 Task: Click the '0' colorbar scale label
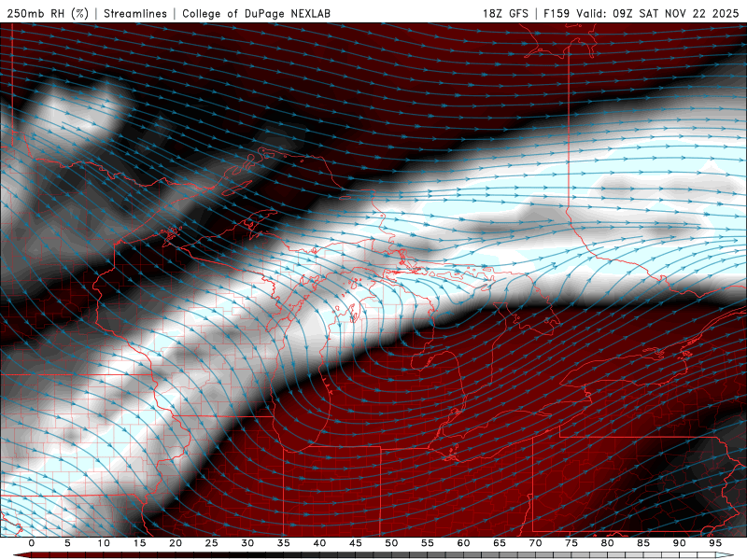coord(32,543)
